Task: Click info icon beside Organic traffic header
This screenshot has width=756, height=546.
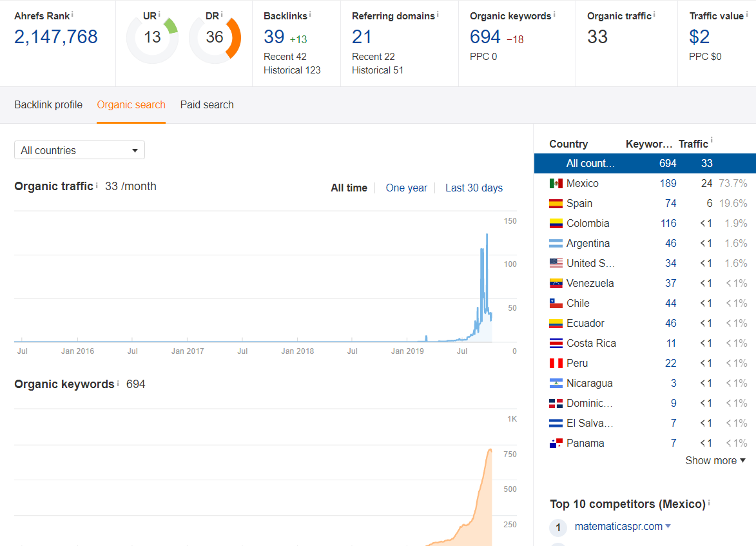Action: 654,14
